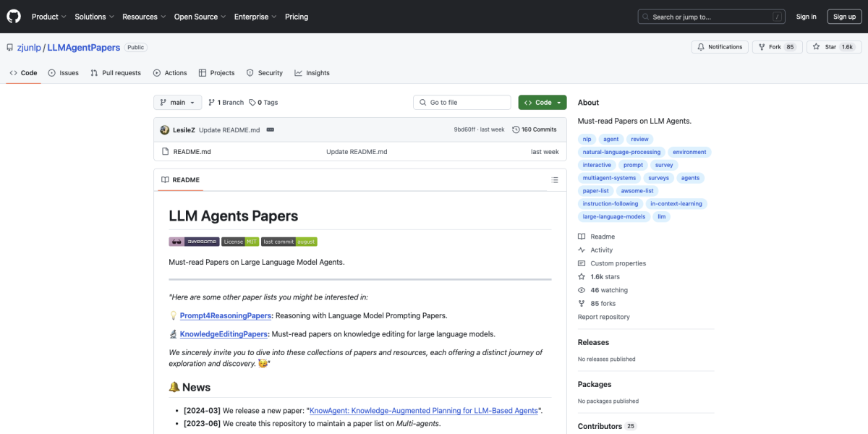This screenshot has height=434, width=868.
Task: Open README.md file in the list
Action: click(192, 152)
